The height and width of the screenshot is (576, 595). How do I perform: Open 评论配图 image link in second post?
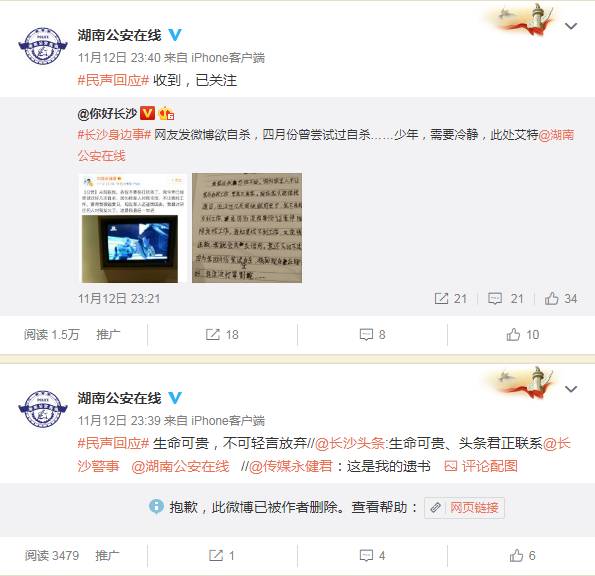coord(481,466)
